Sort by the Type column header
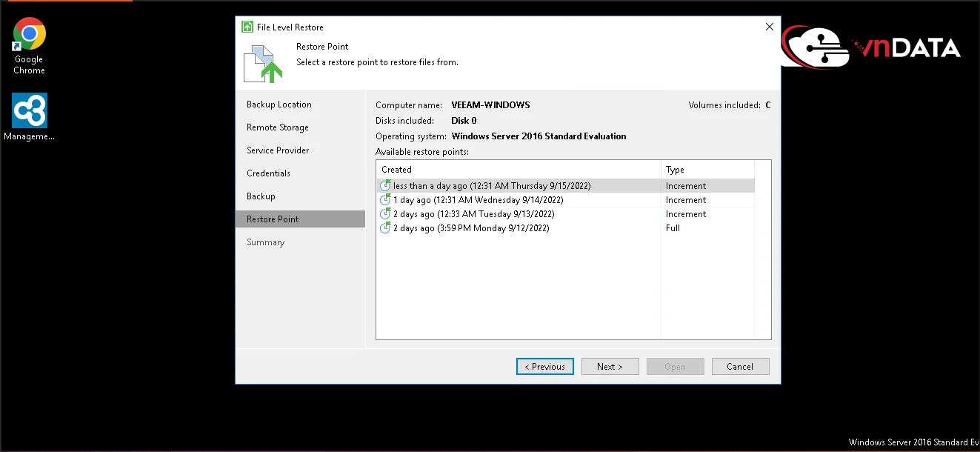980x452 pixels. 707,170
